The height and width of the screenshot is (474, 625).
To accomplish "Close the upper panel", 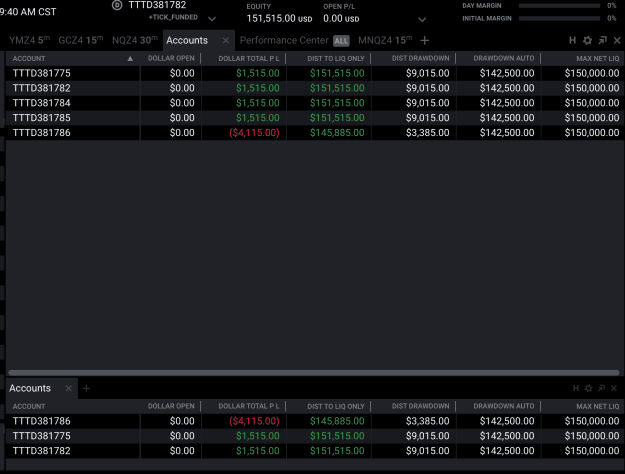I will point(617,40).
